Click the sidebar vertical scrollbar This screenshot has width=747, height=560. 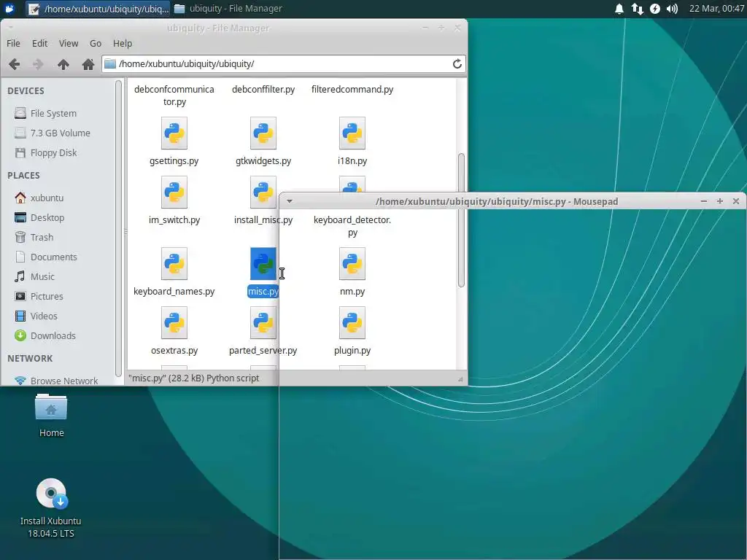tap(118, 228)
